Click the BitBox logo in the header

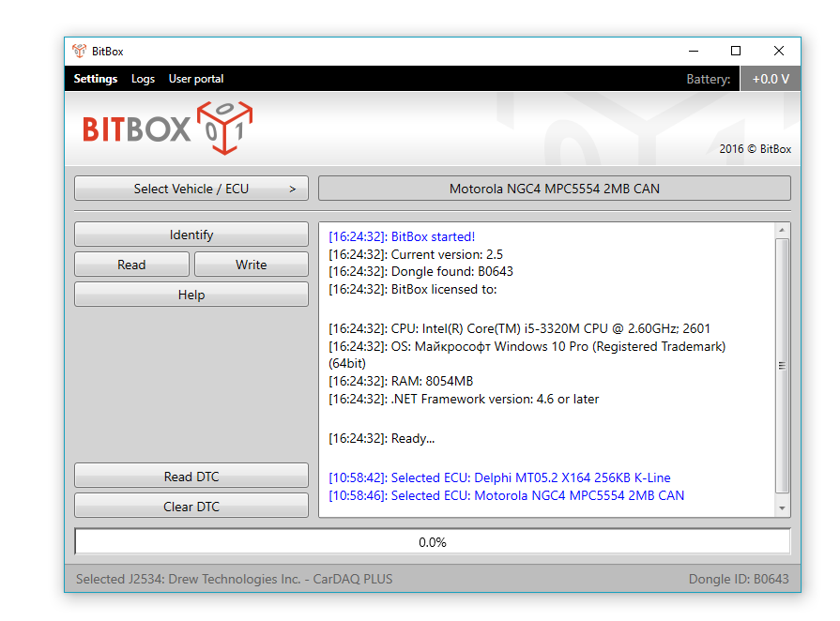pyautogui.click(x=167, y=129)
